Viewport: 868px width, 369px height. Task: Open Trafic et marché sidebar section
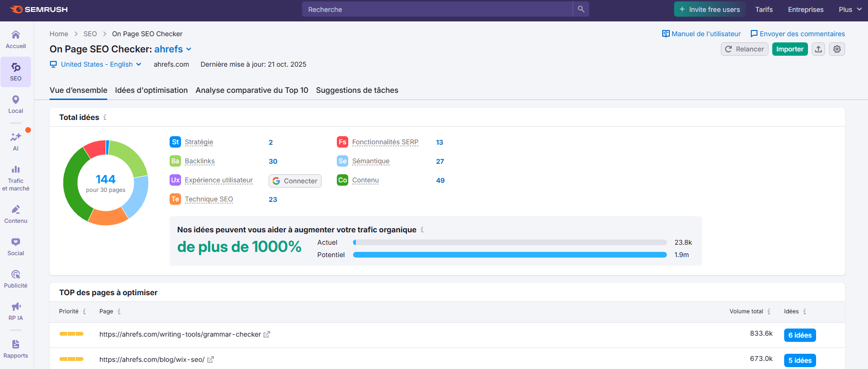(x=16, y=178)
